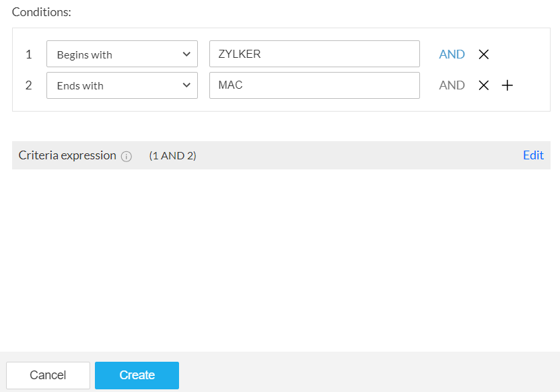Viewport: 560px width, 392px height.
Task: Click condition row number 2
Action: 28,85
